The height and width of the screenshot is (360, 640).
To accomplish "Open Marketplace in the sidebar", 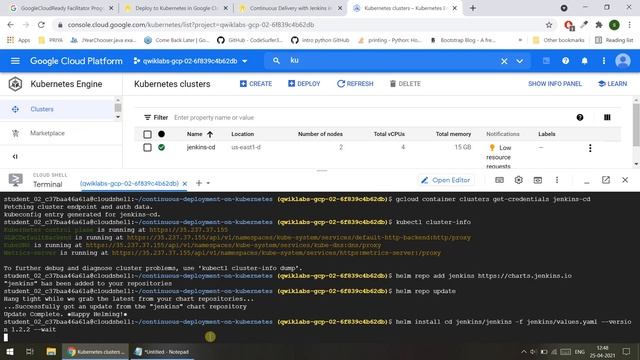I will point(47,133).
